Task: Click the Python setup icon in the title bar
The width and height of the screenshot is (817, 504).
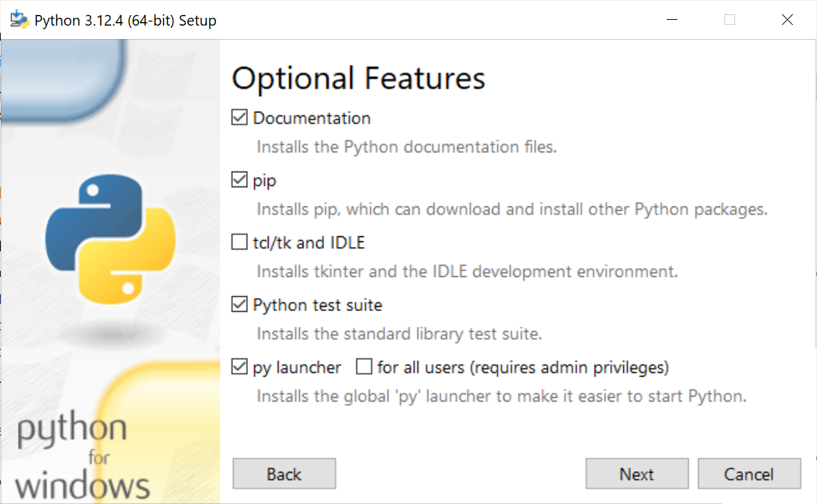Action: 17,19
